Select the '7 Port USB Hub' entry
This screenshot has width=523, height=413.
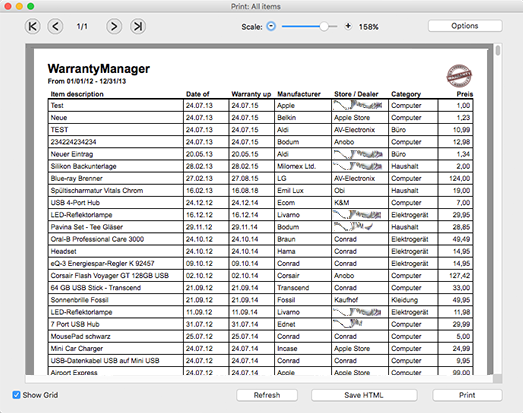116,324
